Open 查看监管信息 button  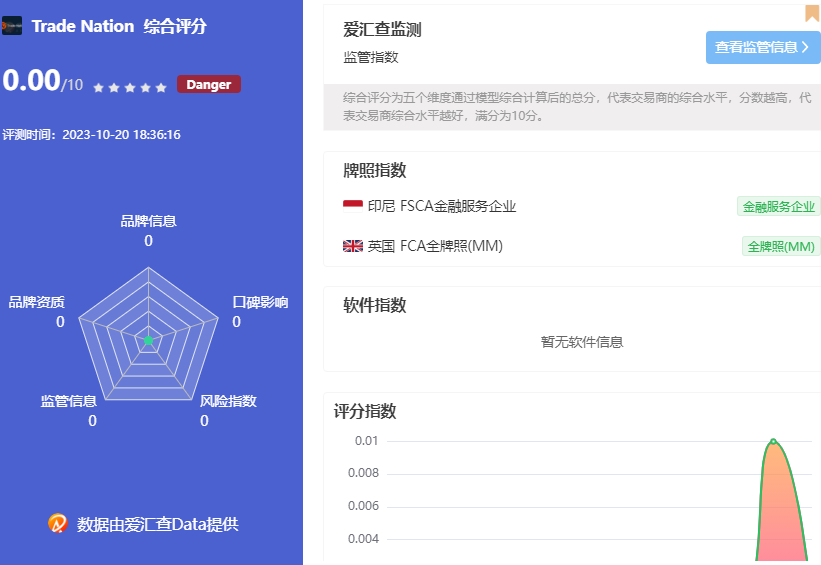click(x=763, y=47)
